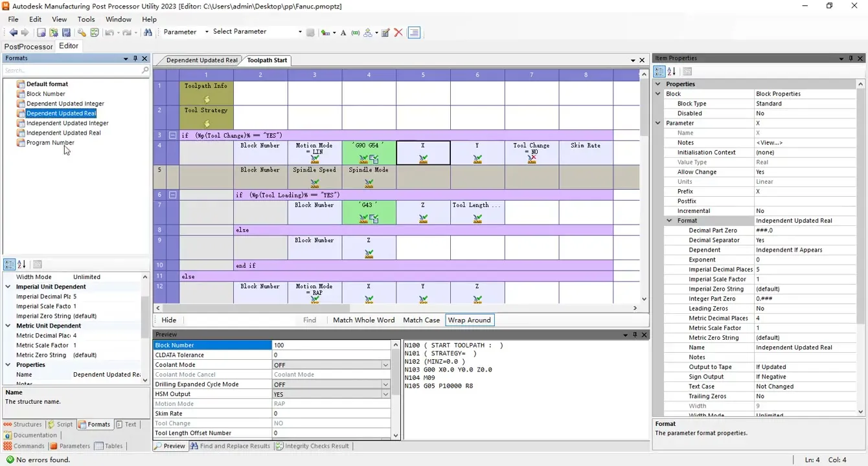868x466 pixels.
Task: Toggle the Match Case option
Action: (421, 320)
